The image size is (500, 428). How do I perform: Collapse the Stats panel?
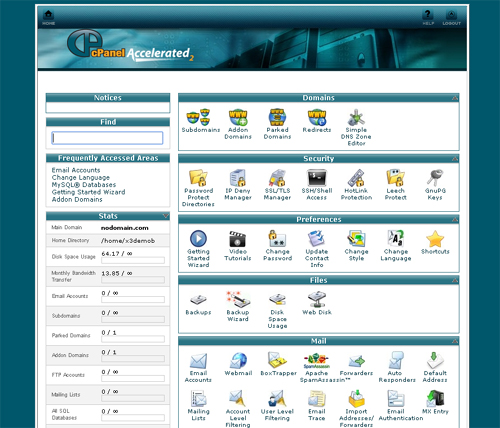click(x=166, y=216)
